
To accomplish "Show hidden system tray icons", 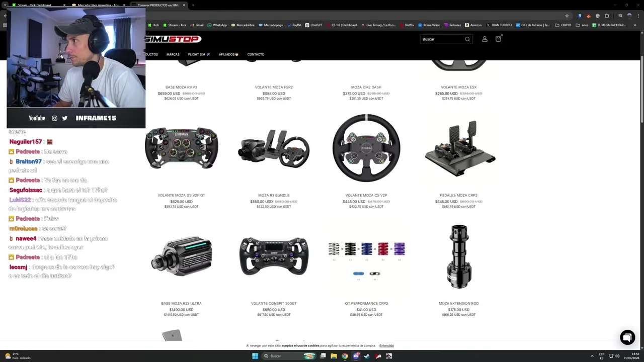I will pos(592,356).
